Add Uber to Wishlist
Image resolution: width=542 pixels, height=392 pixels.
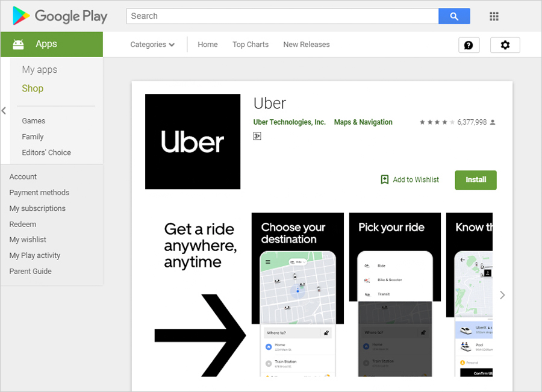pos(410,180)
